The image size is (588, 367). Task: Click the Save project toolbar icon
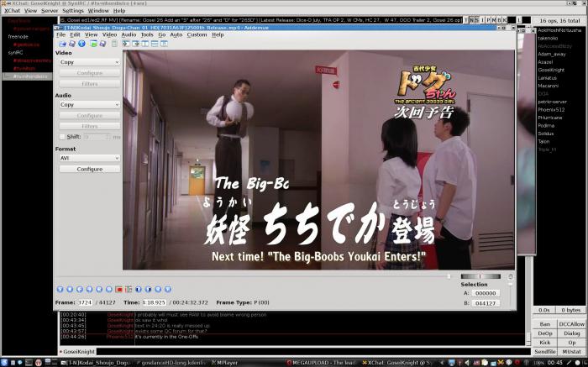[102, 44]
